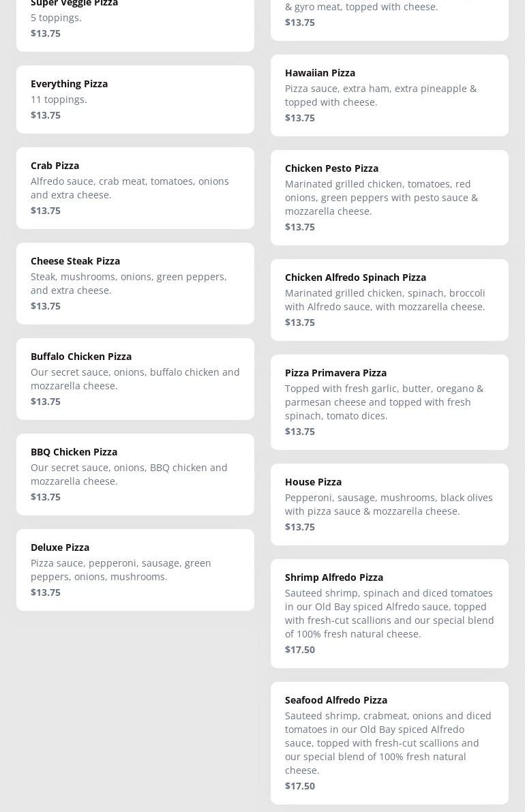The image size is (525, 812).
Task: Click the $17.50 price under Shrimp Alfredo Pizza
Action: point(300,650)
